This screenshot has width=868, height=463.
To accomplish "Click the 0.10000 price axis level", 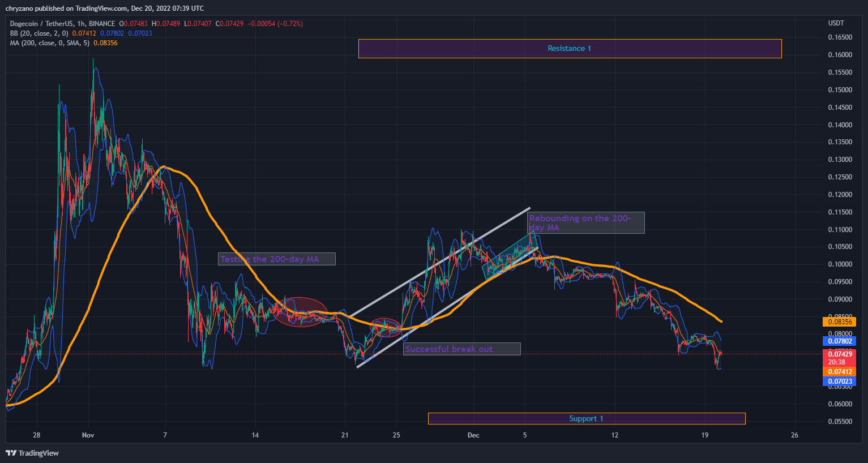I will tap(840, 264).
